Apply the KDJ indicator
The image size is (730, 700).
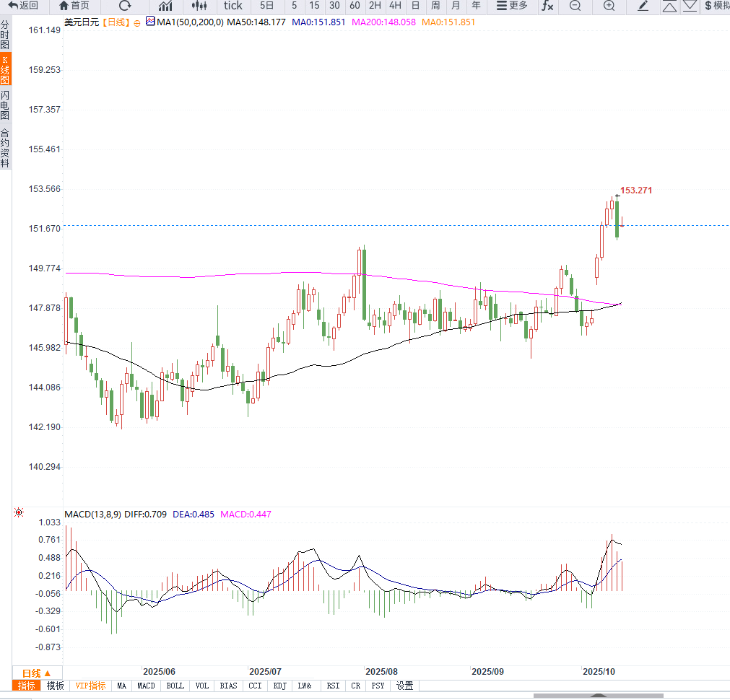coord(280,686)
